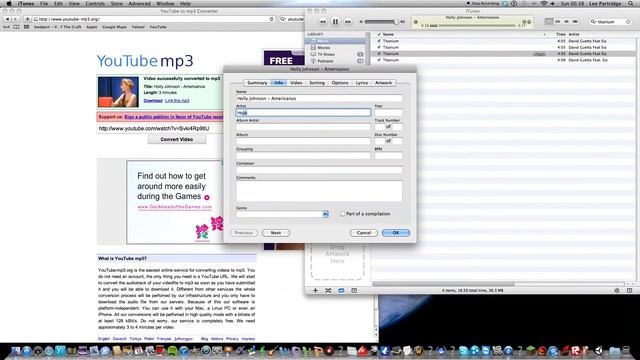Open the Advanced menu
640x360 pixels.
tap(140, 4)
